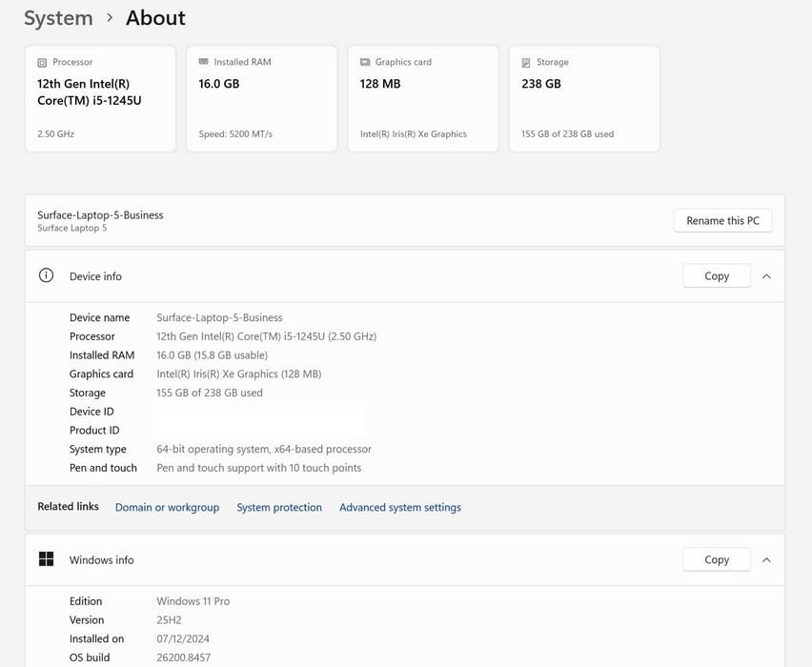Select the installed date '07/12/2024'
The height and width of the screenshot is (667, 812).
point(183,638)
